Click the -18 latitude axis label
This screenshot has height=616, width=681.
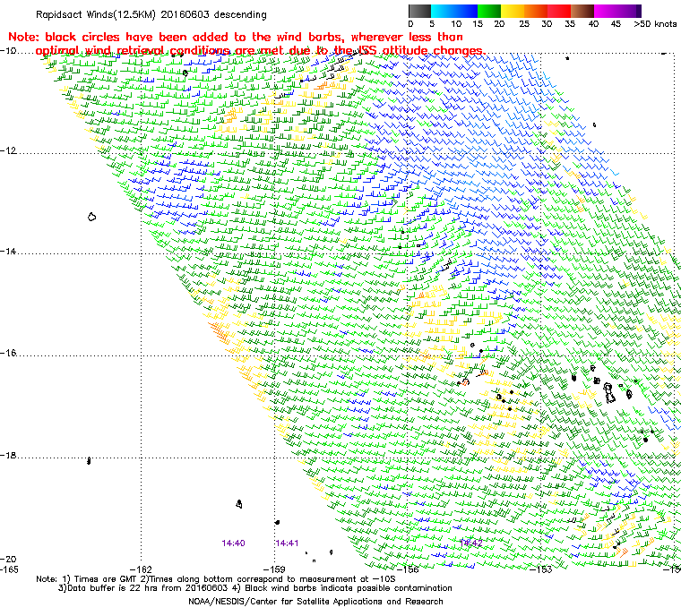tap(8, 456)
